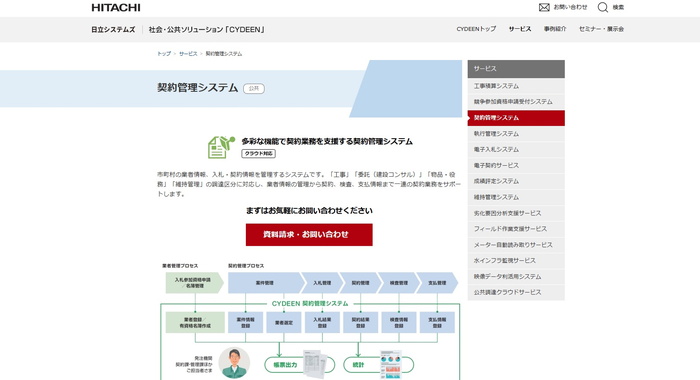Viewport: 700px width, 380px height.
Task: Open 電子入札システム in the sidebar
Action: (516, 150)
